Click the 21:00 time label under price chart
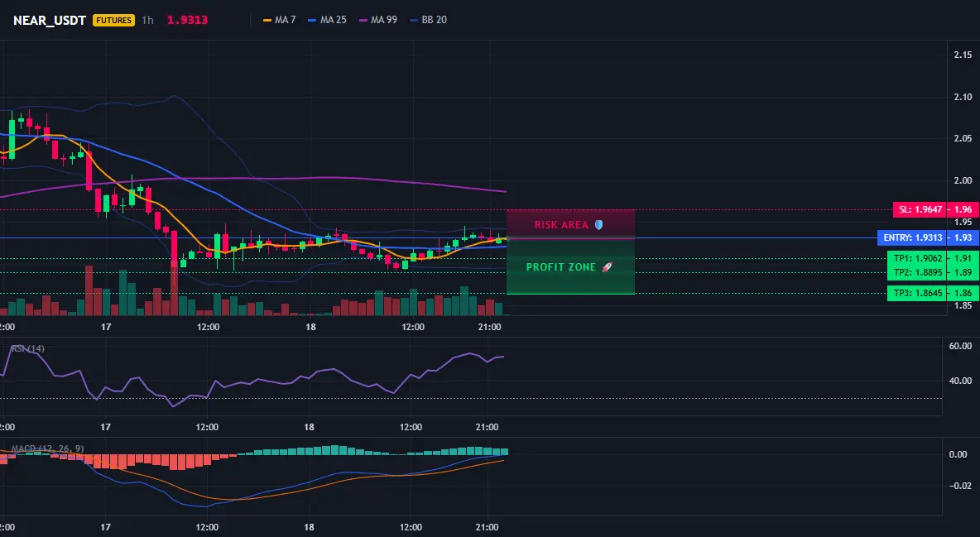Screen dimensions: 980x537 point(489,327)
